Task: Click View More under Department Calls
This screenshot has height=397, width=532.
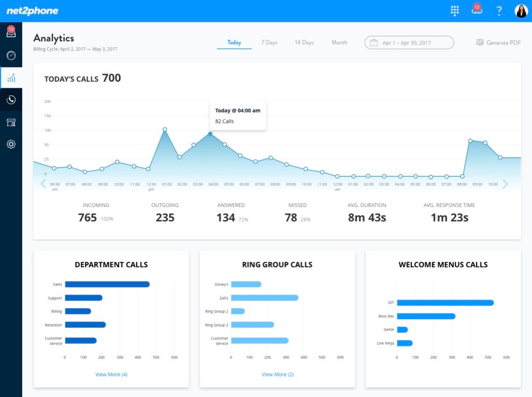Action: coord(111,374)
